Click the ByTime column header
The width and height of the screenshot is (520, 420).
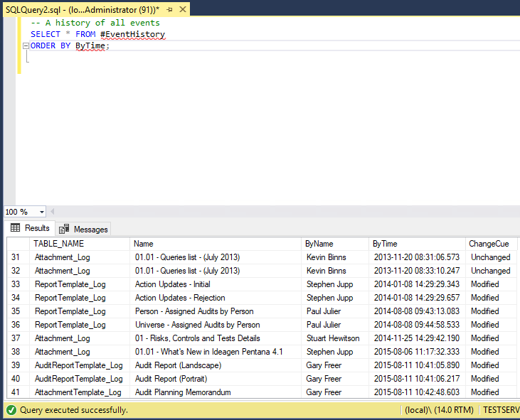(x=417, y=244)
